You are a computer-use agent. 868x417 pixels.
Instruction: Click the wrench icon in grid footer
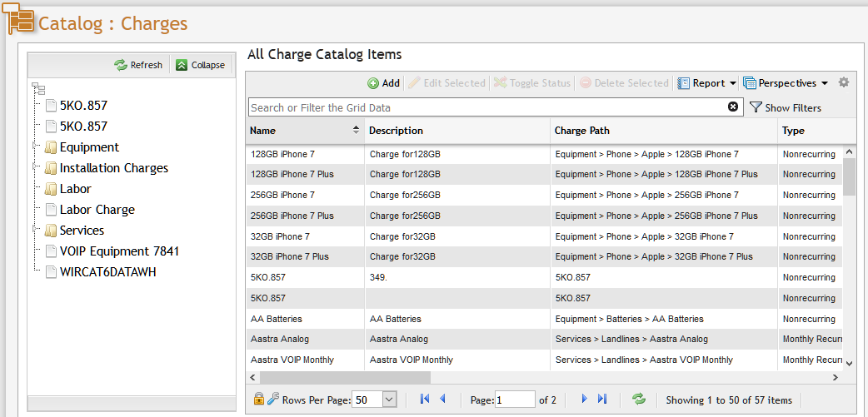[x=273, y=400]
